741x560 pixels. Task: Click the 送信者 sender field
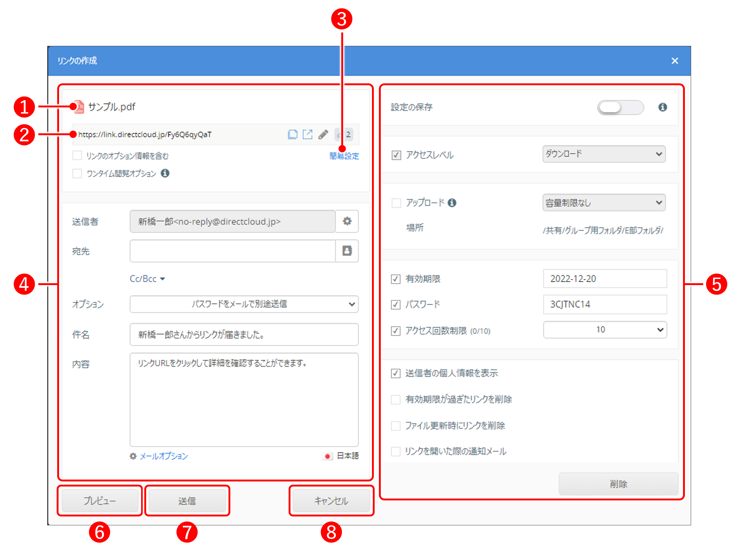tap(233, 221)
